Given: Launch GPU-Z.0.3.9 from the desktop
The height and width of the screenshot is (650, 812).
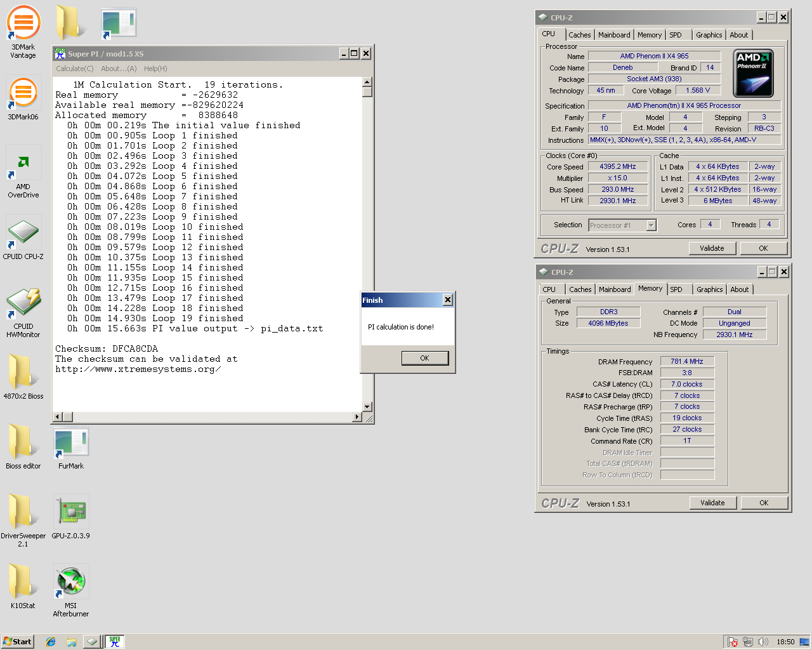Looking at the screenshot, I should point(71,517).
